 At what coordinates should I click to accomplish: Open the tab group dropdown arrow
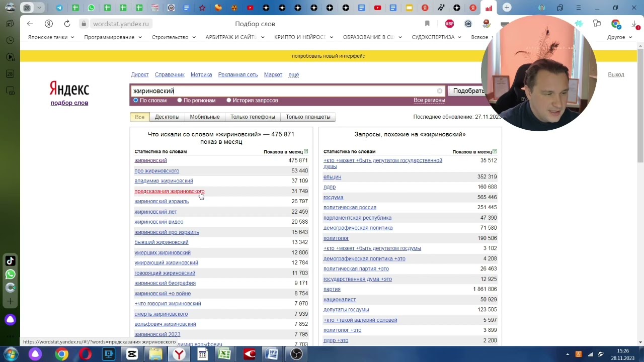click(39, 8)
